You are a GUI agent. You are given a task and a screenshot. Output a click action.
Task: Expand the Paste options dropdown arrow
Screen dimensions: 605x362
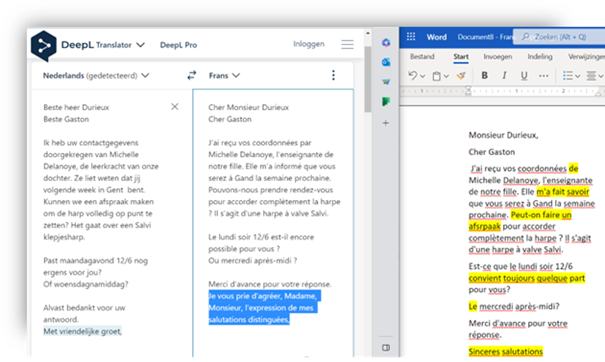(446, 76)
